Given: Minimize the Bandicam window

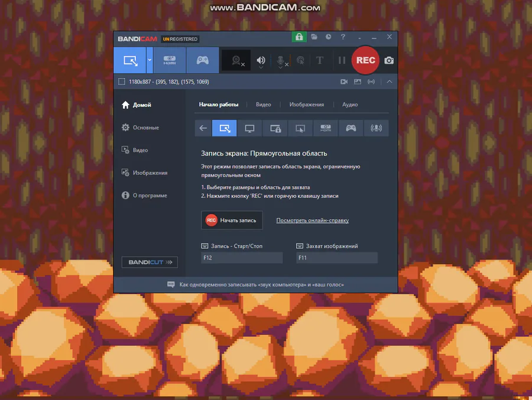Looking at the screenshot, I should (374, 37).
